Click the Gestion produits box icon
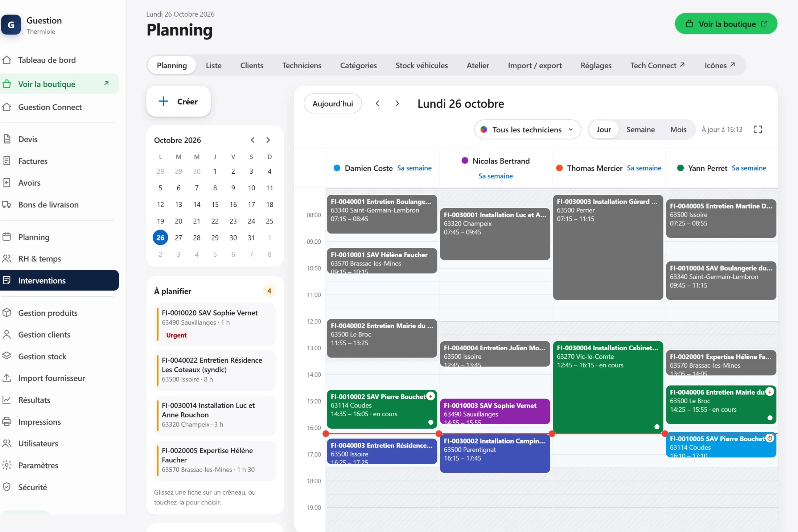The height and width of the screenshot is (532, 798). coord(7,313)
